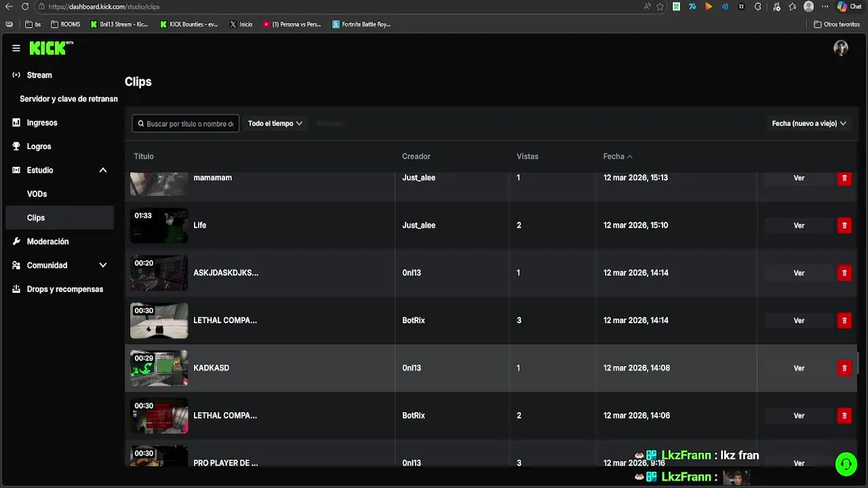Click the Título column header
The height and width of the screenshot is (488, 868).
tap(144, 156)
